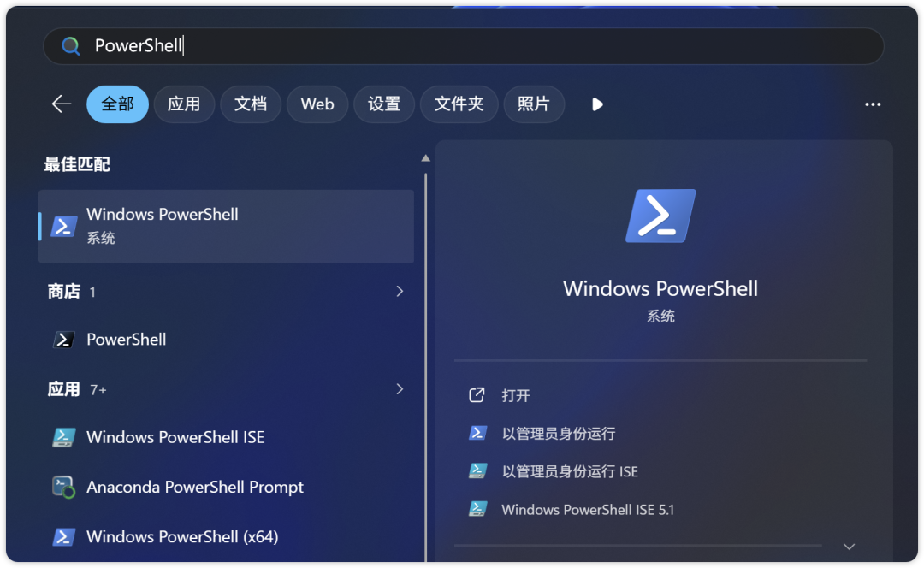Click the large PowerShell logo in the details pane
The image size is (924, 568).
pyautogui.click(x=660, y=216)
